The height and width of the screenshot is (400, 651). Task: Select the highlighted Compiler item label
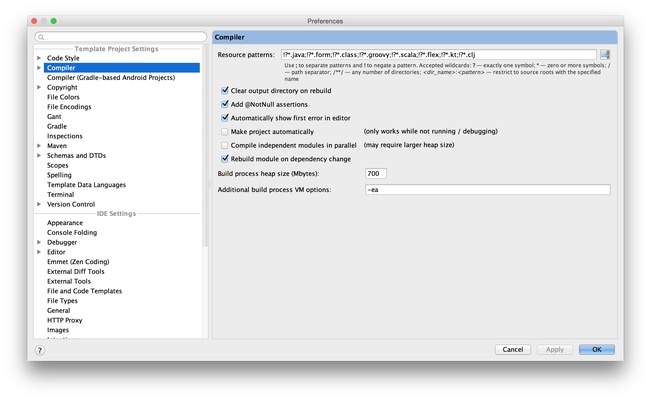(61, 68)
